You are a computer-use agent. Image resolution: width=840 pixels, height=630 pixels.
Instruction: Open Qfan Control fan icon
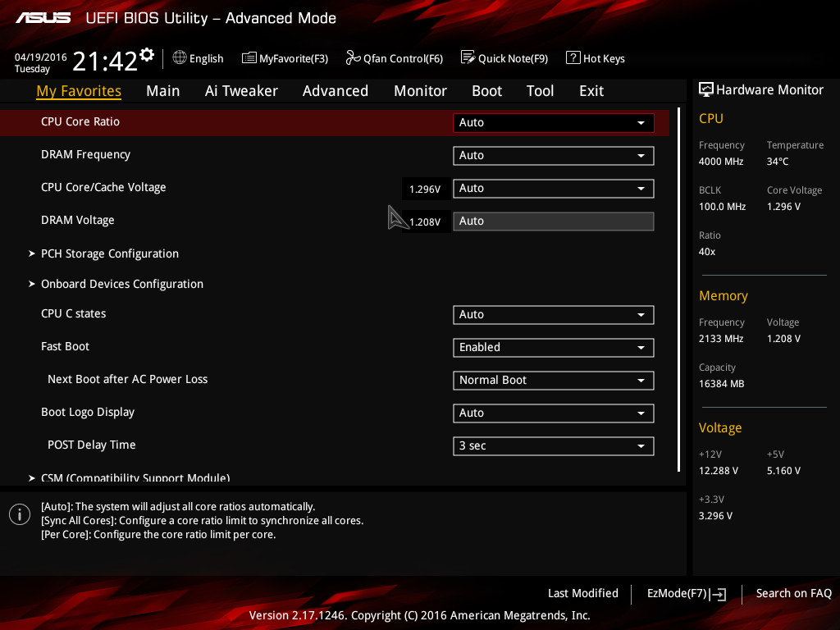tap(353, 57)
